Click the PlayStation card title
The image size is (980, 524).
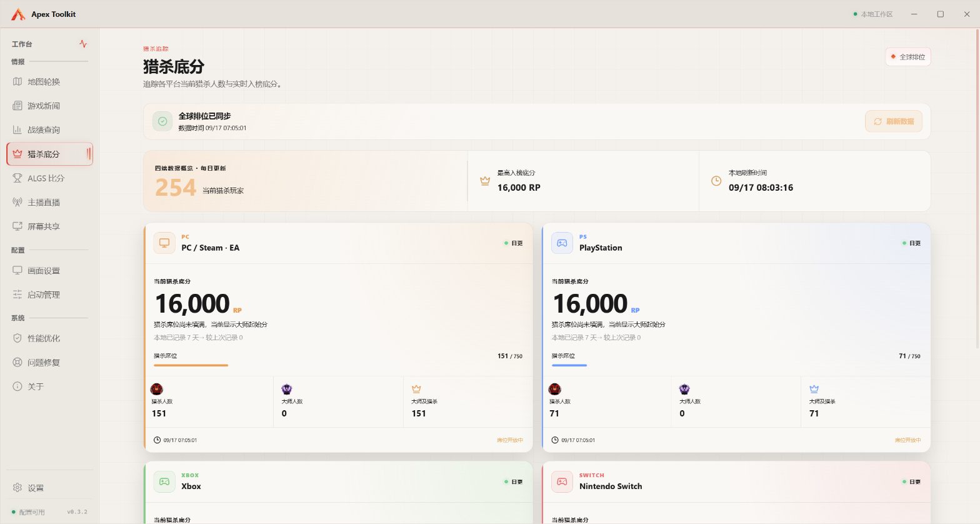(x=601, y=248)
